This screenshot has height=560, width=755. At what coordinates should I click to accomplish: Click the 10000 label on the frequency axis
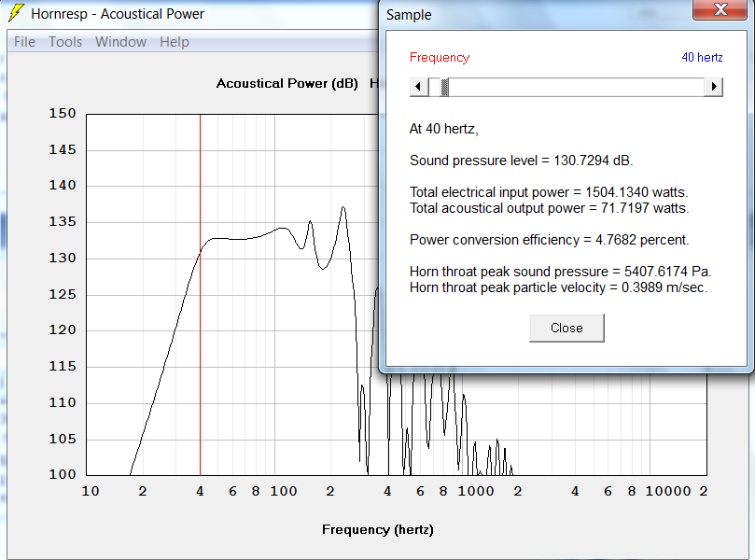click(668, 491)
